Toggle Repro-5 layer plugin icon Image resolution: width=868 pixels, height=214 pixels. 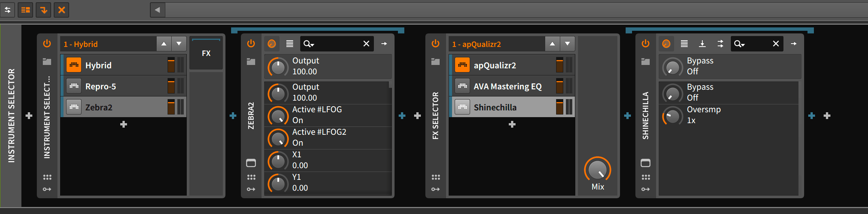click(74, 86)
